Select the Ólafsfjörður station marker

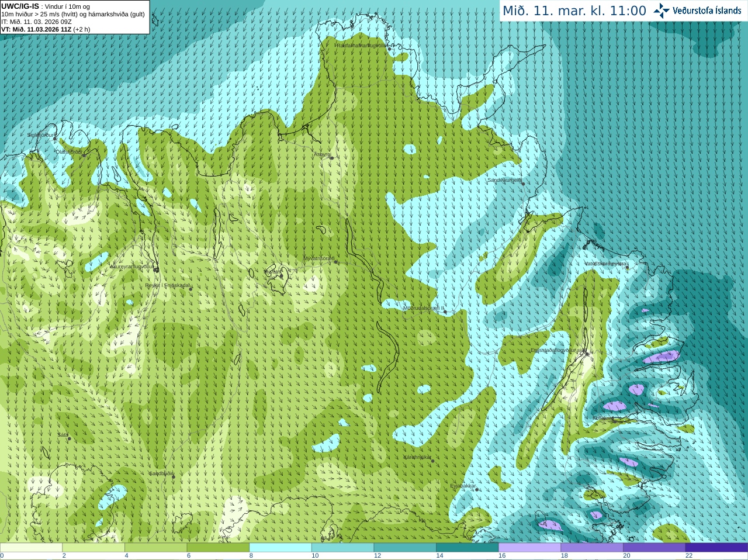click(84, 155)
